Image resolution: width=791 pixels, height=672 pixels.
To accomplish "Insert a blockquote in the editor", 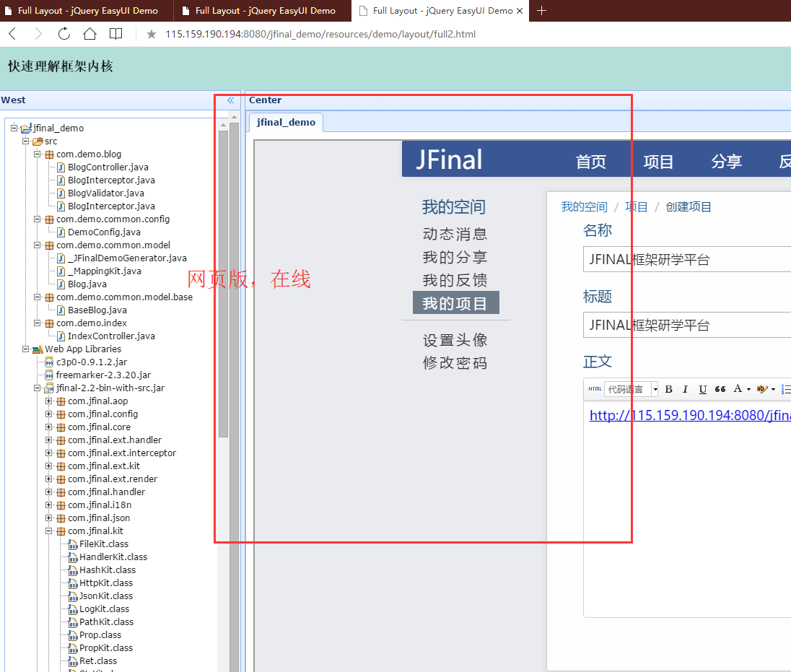I will click(x=720, y=389).
